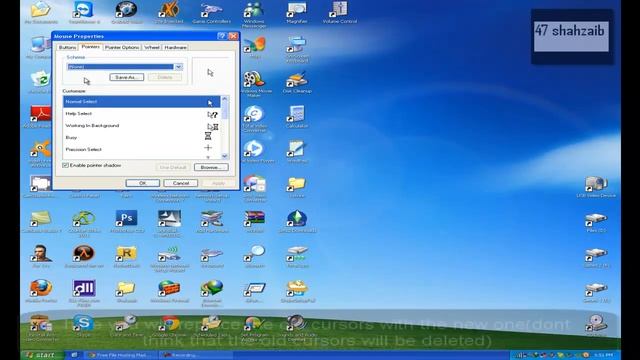640x360 pixels.
Task: Switch to Recording taskbar window
Action: click(x=195, y=355)
